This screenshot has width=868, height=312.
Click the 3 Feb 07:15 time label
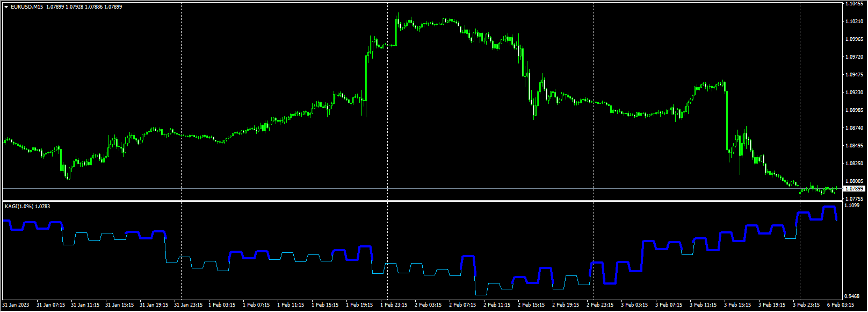click(x=669, y=305)
